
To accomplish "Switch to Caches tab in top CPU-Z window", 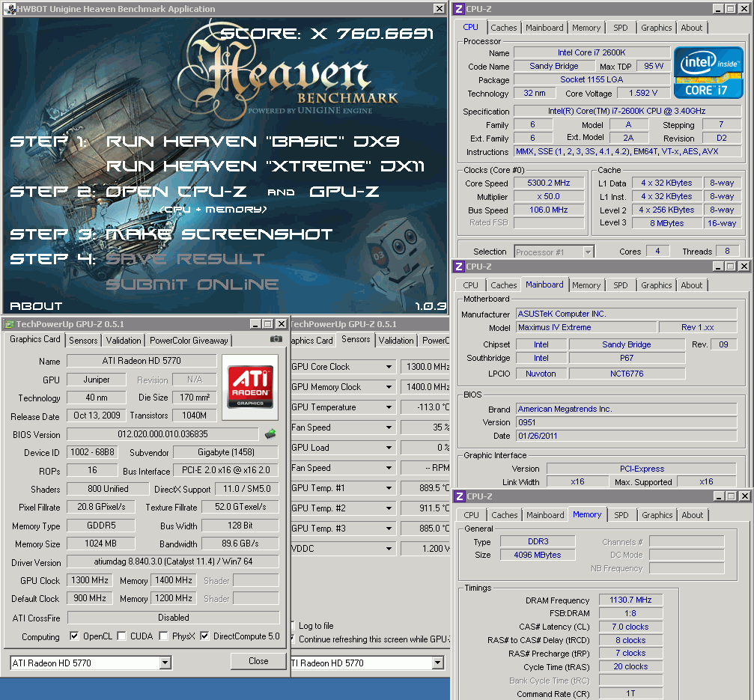I will [503, 28].
